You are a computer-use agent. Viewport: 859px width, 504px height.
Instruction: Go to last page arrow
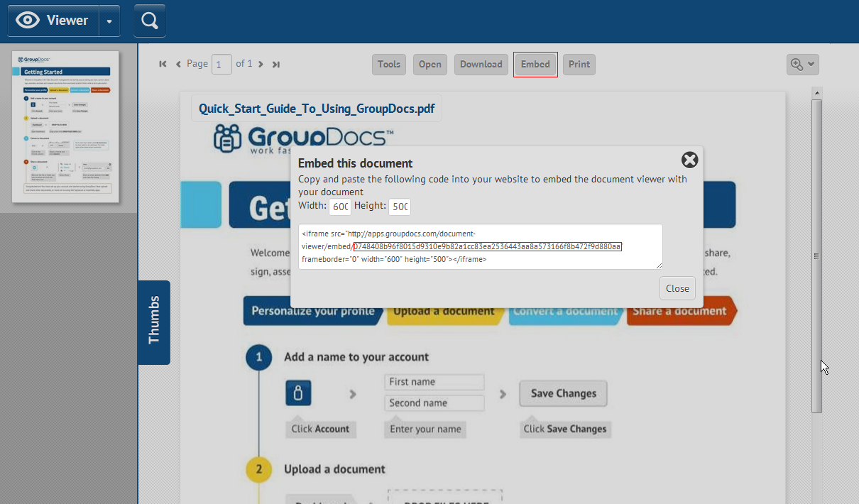pos(276,64)
